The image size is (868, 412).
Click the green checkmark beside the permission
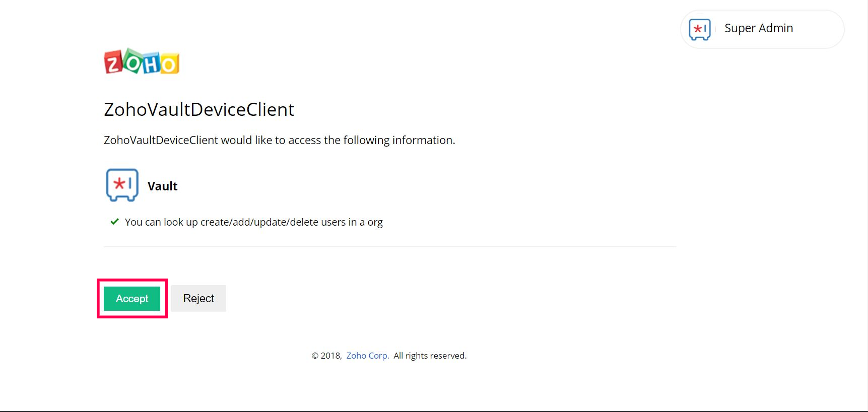(x=115, y=222)
